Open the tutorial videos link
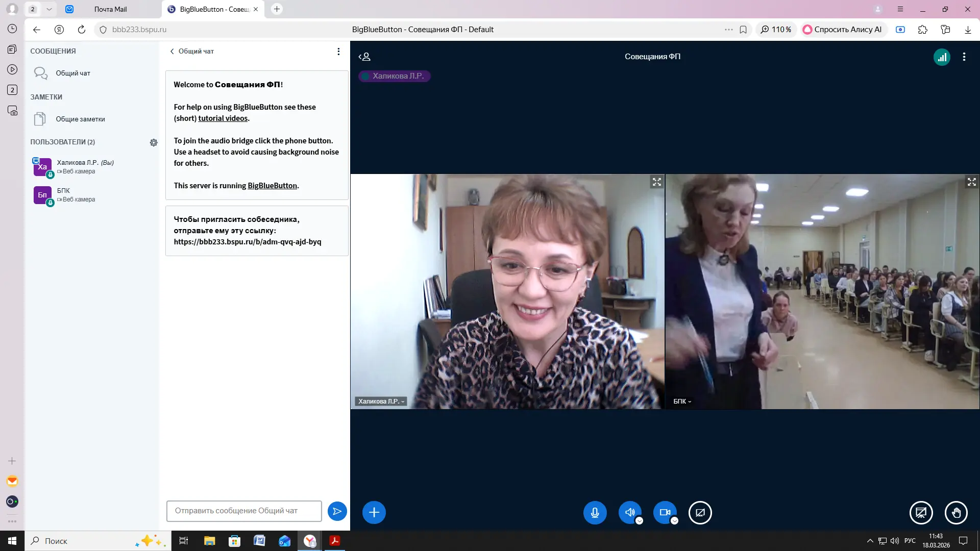This screenshot has height=551, width=980. (223, 118)
